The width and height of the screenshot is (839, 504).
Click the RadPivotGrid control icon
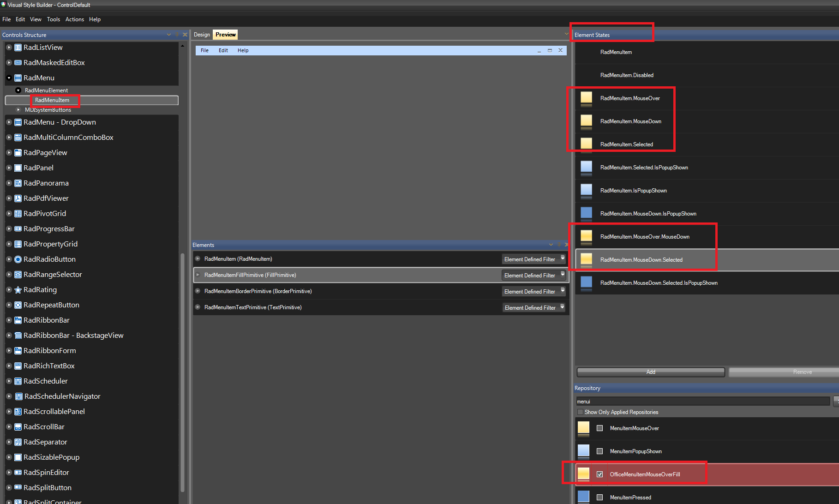point(18,214)
